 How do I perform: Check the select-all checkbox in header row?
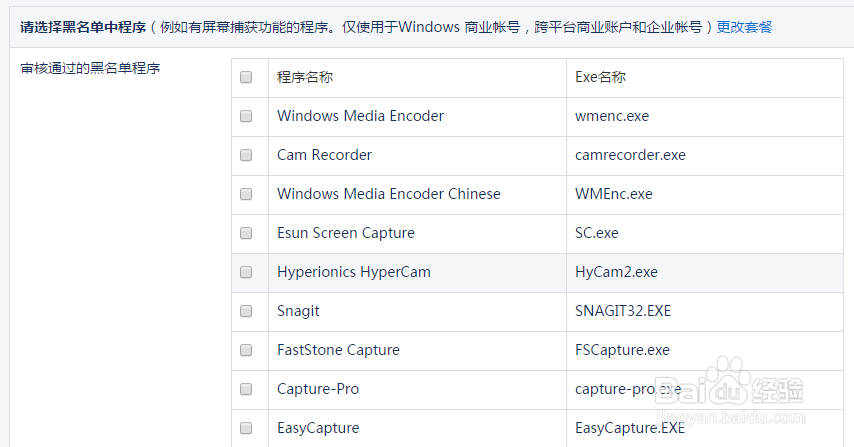click(246, 77)
